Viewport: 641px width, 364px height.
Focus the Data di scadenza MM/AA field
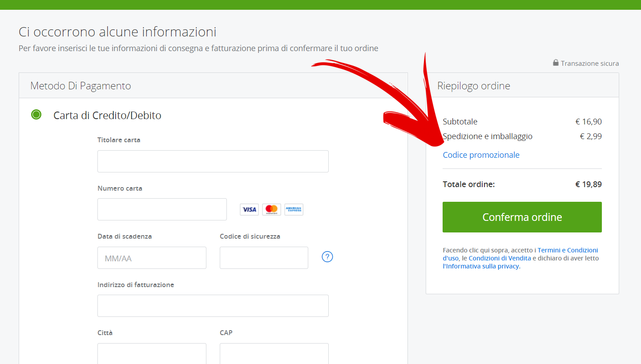coord(152,258)
